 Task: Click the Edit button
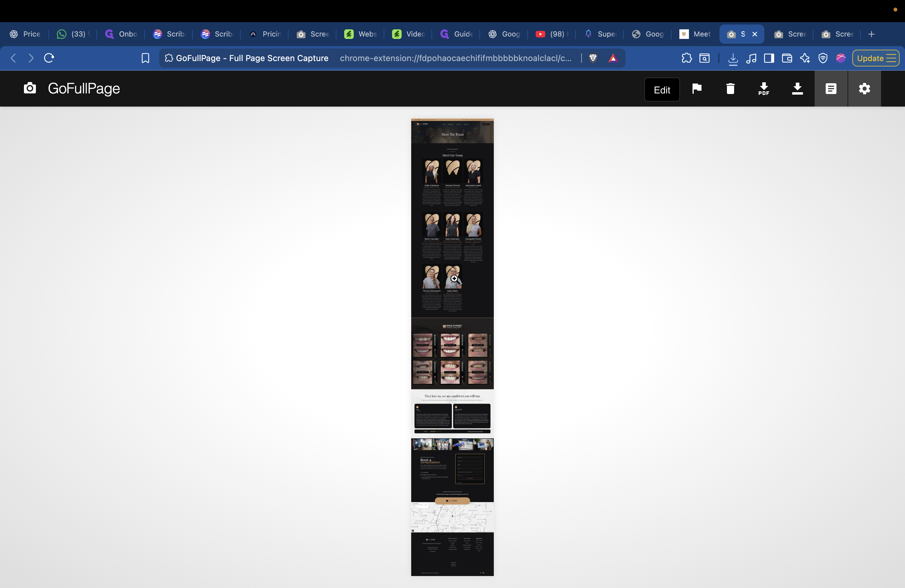point(662,90)
